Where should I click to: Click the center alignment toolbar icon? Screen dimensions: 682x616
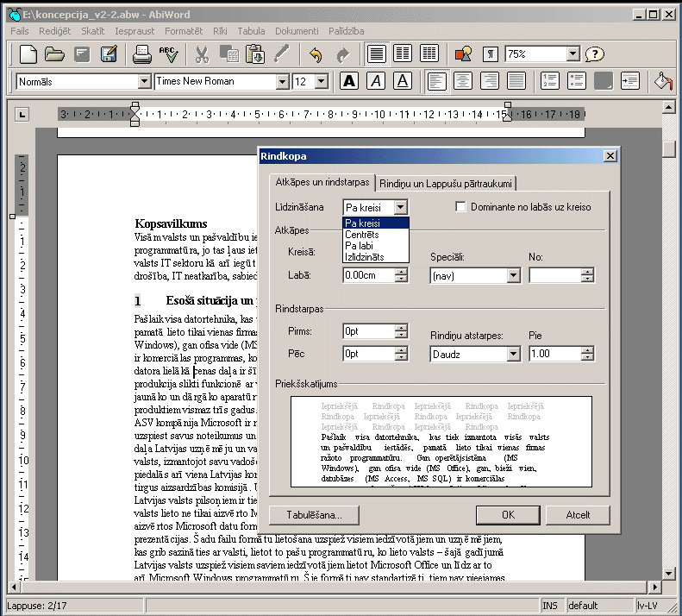point(464,81)
